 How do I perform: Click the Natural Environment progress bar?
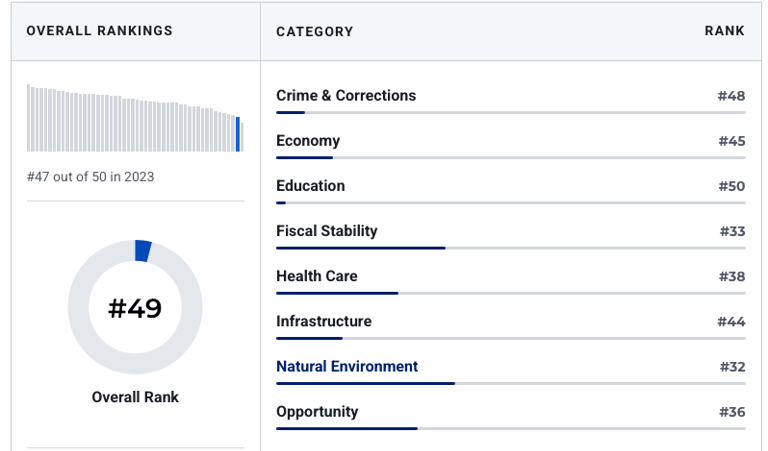pos(510,383)
